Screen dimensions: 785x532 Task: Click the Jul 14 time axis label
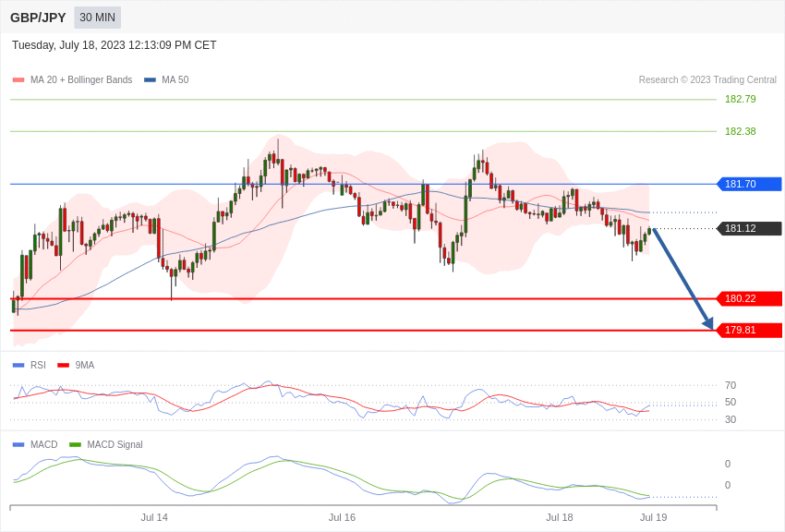point(154,517)
